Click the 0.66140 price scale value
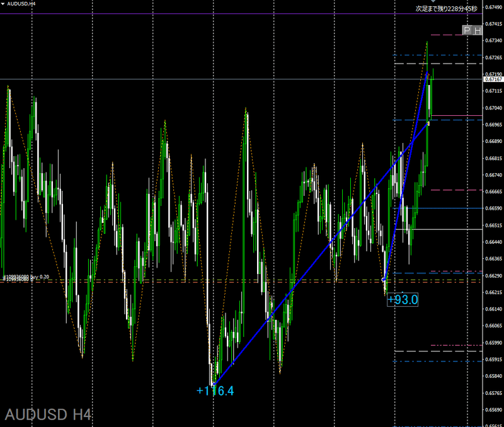 point(493,309)
